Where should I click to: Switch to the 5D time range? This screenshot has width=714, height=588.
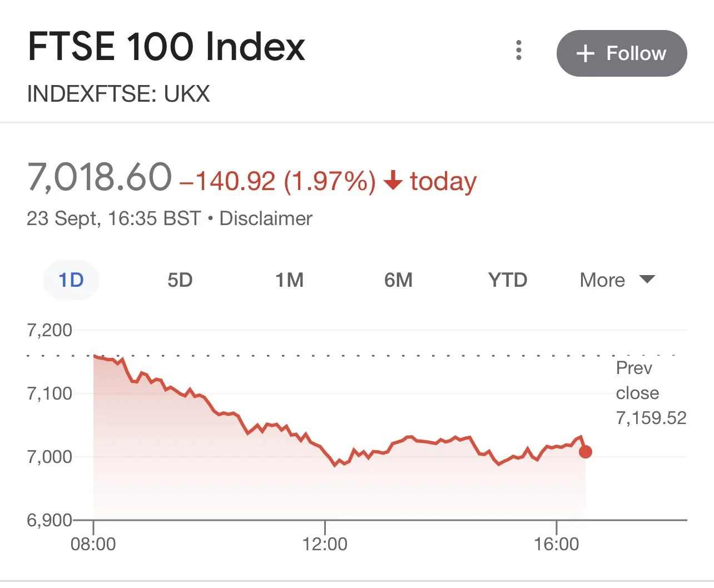point(180,280)
